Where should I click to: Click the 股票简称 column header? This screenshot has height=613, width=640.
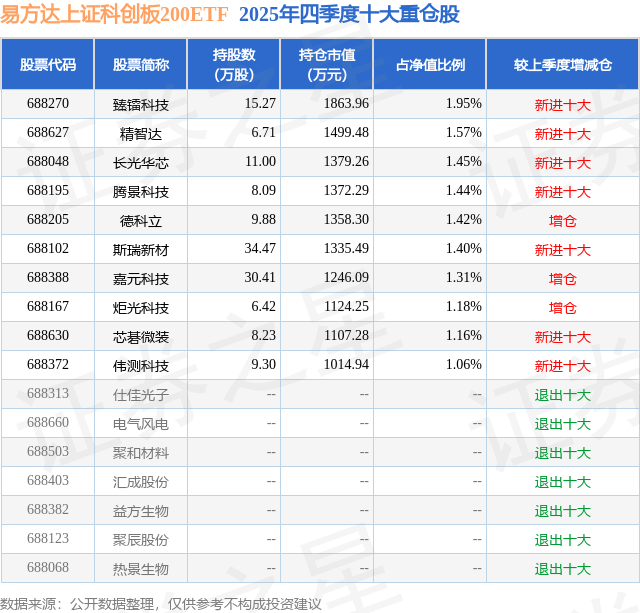141,64
